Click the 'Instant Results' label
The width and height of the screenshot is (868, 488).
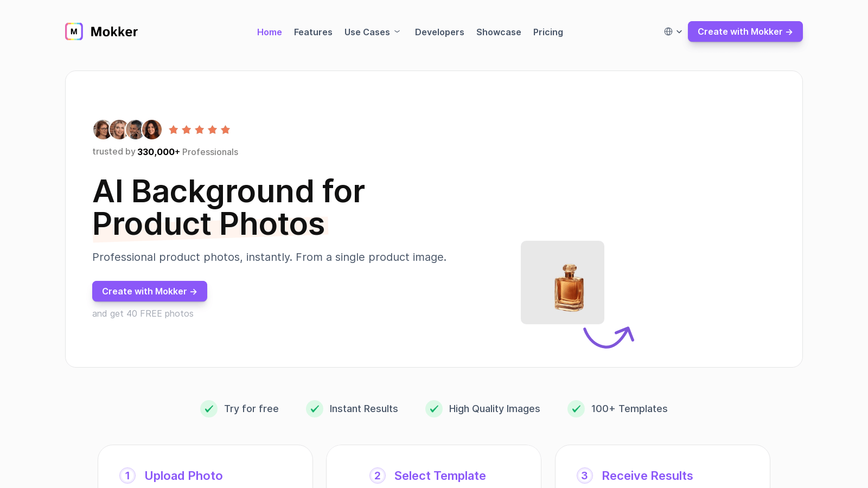point(364,409)
